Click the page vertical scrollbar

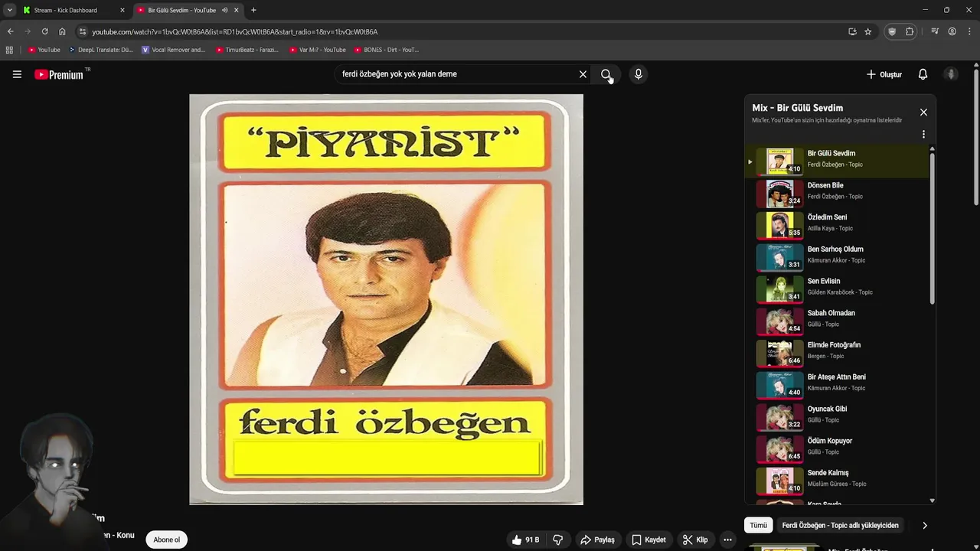(x=976, y=138)
